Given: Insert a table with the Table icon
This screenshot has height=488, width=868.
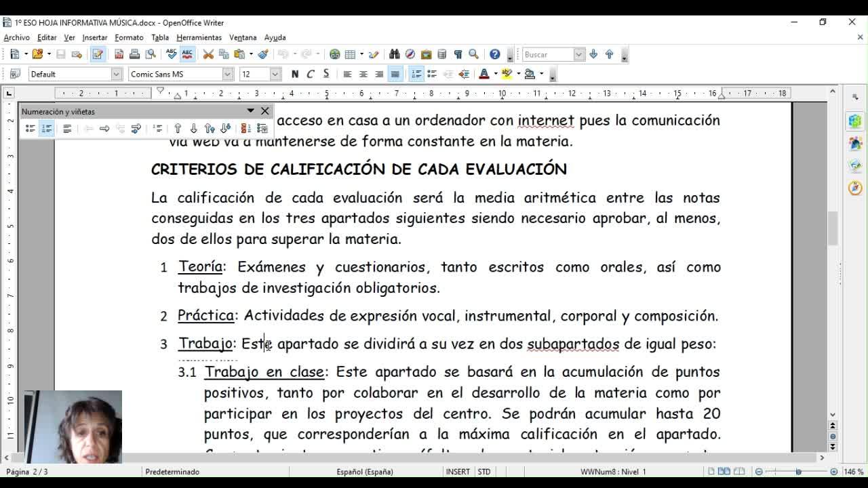Looking at the screenshot, I should [x=351, y=54].
